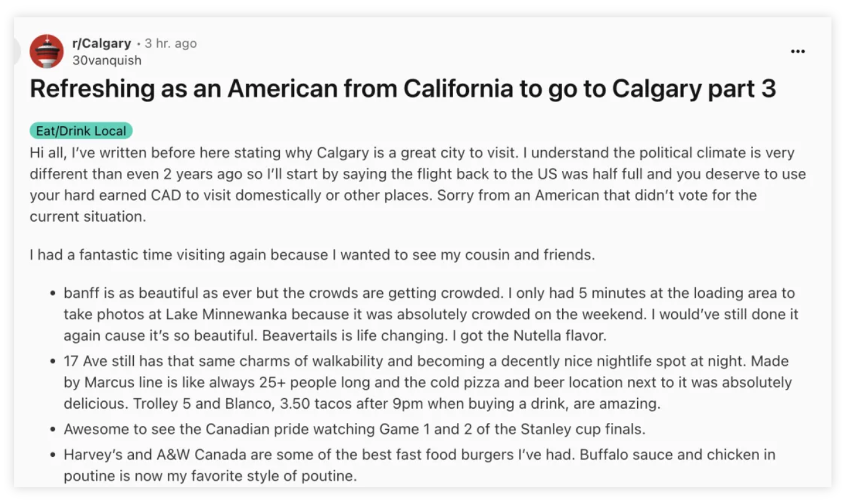
Task: Click the banff bullet point text
Action: [431, 314]
